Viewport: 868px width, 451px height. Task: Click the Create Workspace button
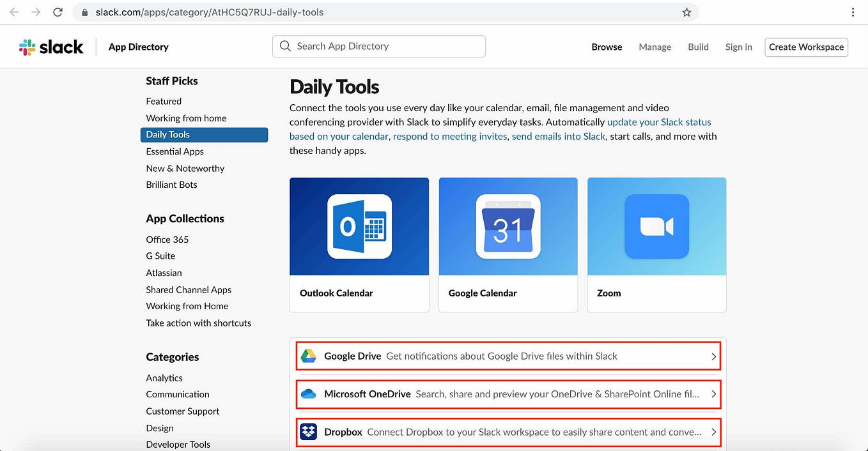tap(806, 47)
